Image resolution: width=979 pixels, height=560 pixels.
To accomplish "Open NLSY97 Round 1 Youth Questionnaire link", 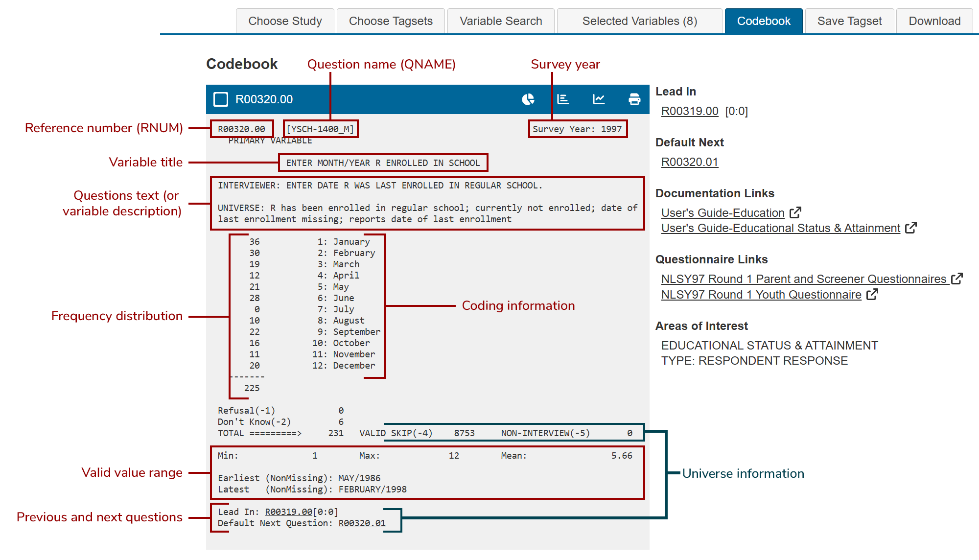I will [761, 295].
